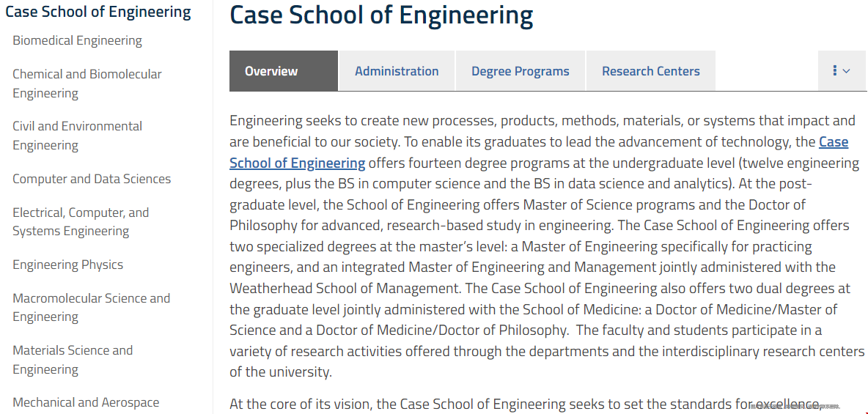Open Civil and Environmental Engineering page
Image resolution: width=868 pixels, height=414 pixels.
click(x=78, y=136)
